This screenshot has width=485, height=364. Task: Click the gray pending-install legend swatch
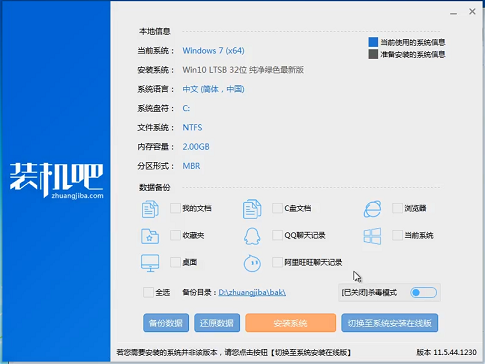click(373, 54)
